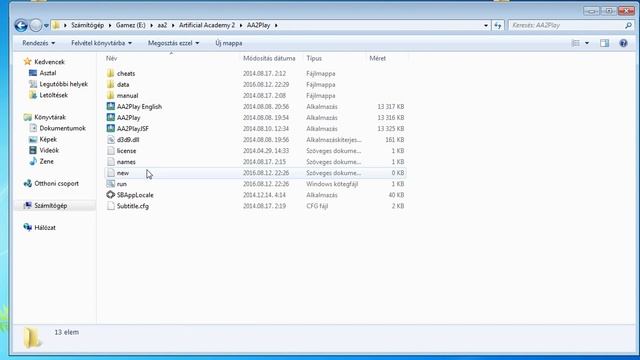Change view with the view icon
Image resolution: width=640 pixels, height=360 pixels.
[576, 43]
